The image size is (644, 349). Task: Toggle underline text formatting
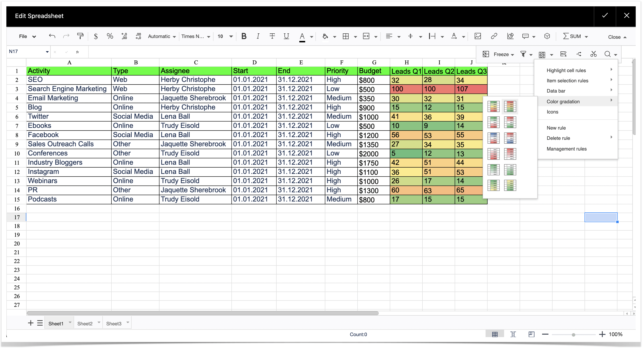[x=286, y=37]
